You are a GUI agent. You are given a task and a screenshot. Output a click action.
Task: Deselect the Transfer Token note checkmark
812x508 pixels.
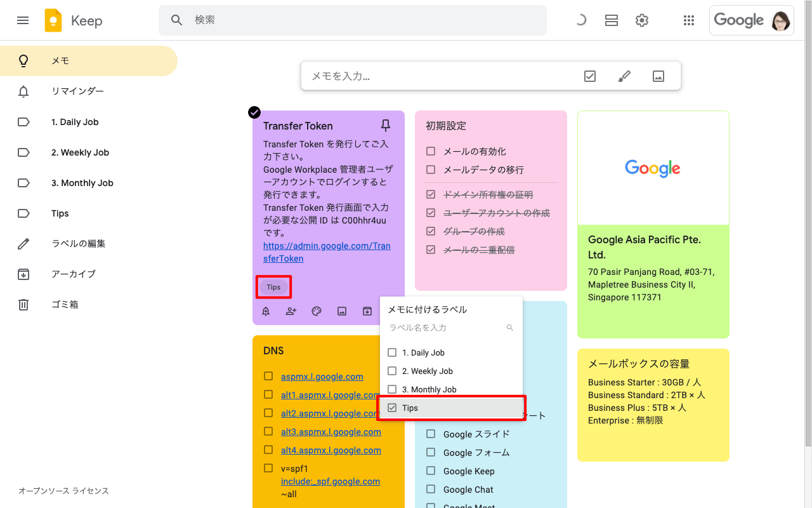pyautogui.click(x=254, y=112)
